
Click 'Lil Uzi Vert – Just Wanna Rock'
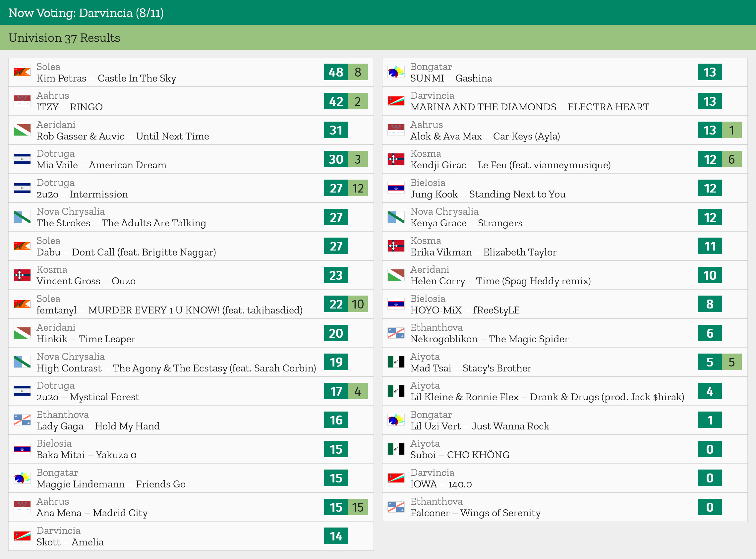(x=480, y=426)
